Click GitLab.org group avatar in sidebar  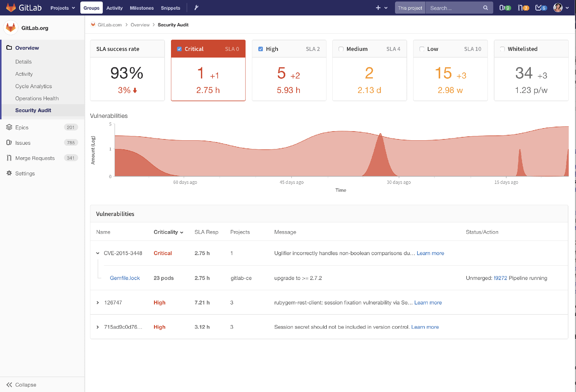tap(11, 28)
